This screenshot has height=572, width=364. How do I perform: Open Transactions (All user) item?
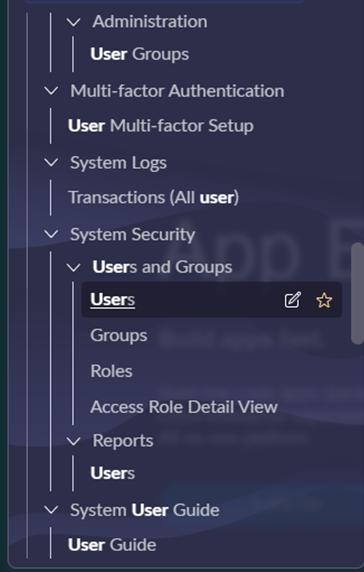tap(154, 197)
